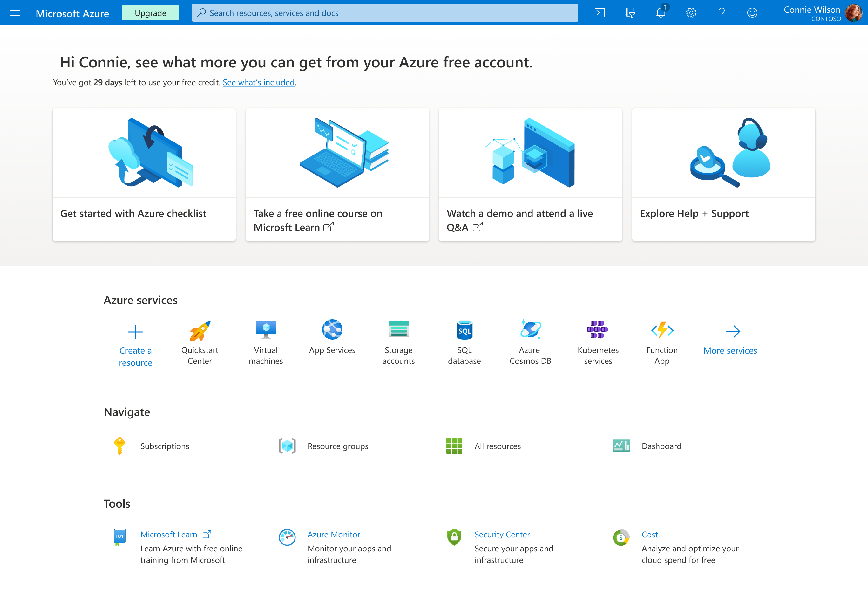Open the Cloud Shell terminal icon
The image size is (868, 608).
click(600, 12)
